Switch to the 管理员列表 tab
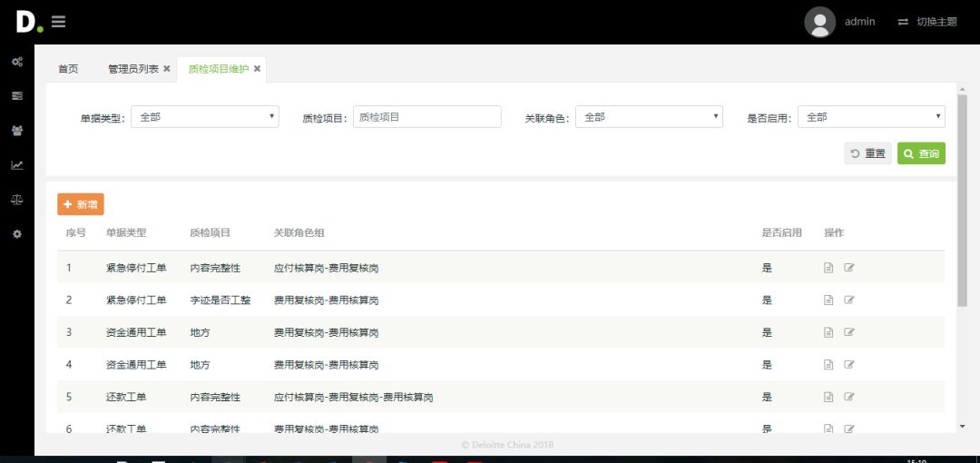 (x=133, y=69)
